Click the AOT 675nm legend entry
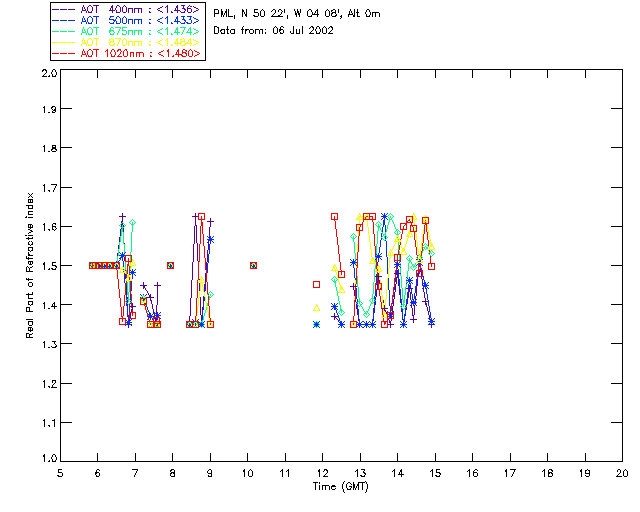640x512 pixels. (126, 31)
